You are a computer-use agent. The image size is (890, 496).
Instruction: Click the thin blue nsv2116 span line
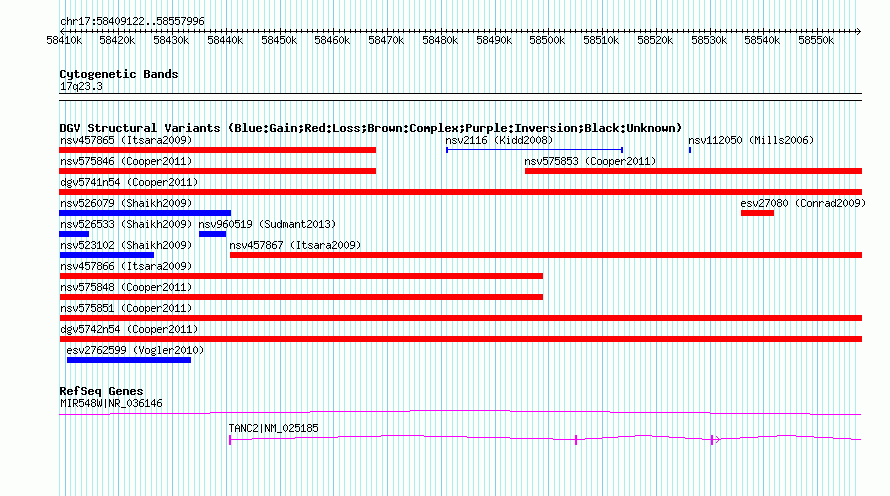(535, 150)
